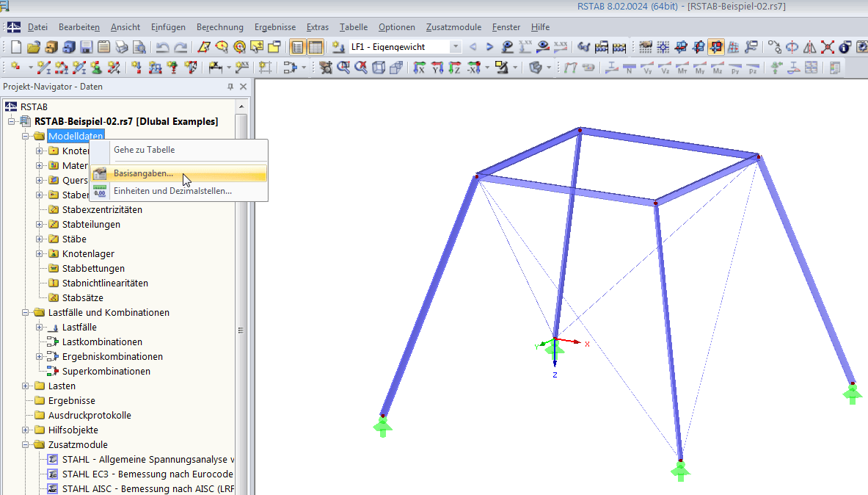This screenshot has width=868, height=495.
Task: Open the LF1 - Eigengewicht load case dropdown
Action: pos(455,47)
